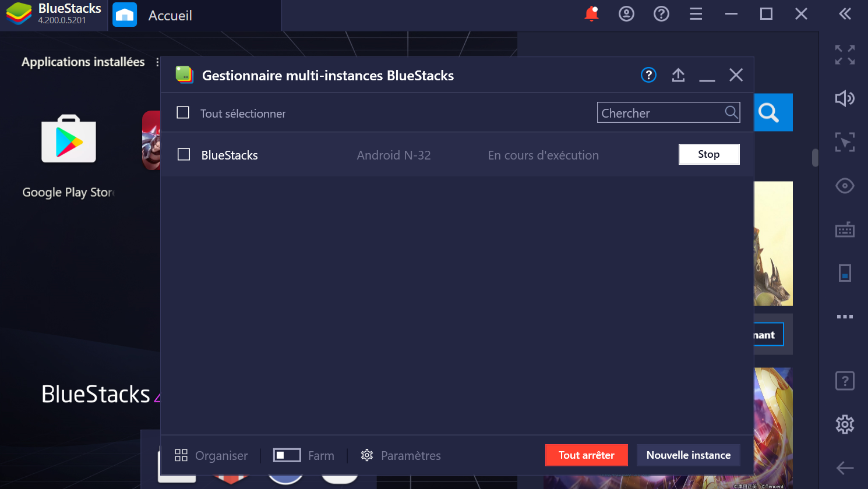Screen dimensions: 868x489
Task: Click the Applications installées heading
Action: pos(83,62)
